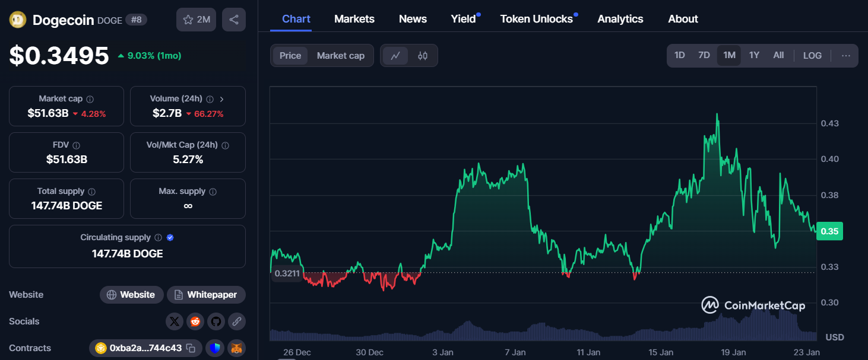The width and height of the screenshot is (868, 360).
Task: Click the 147.74B DOGE total supply value
Action: click(66, 206)
